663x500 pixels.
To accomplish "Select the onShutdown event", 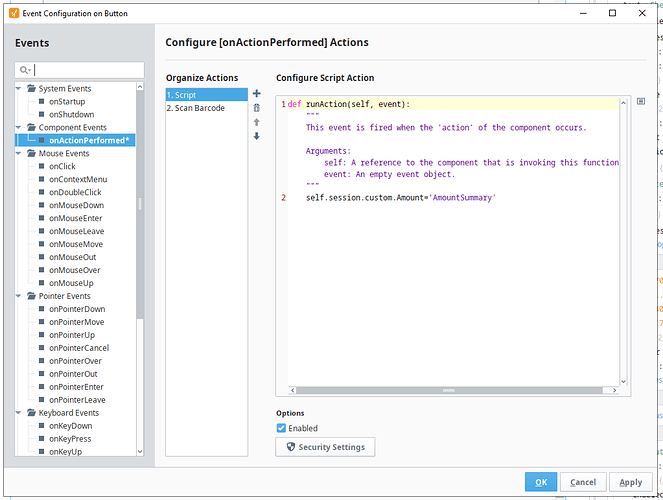I will [71, 115].
